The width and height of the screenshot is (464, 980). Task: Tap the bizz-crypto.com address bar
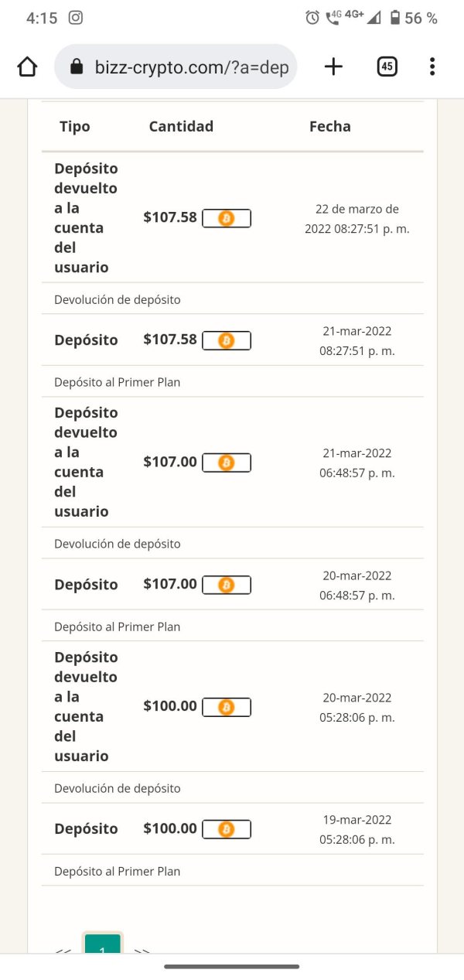coord(191,67)
